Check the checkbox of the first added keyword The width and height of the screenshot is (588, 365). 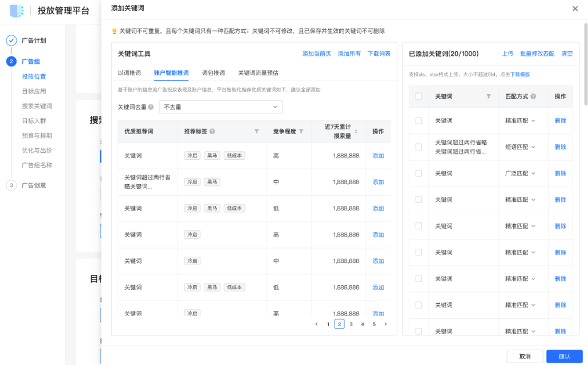418,120
